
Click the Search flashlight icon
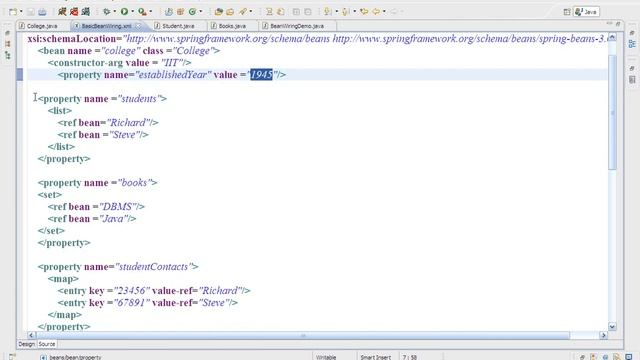tap(243, 12)
